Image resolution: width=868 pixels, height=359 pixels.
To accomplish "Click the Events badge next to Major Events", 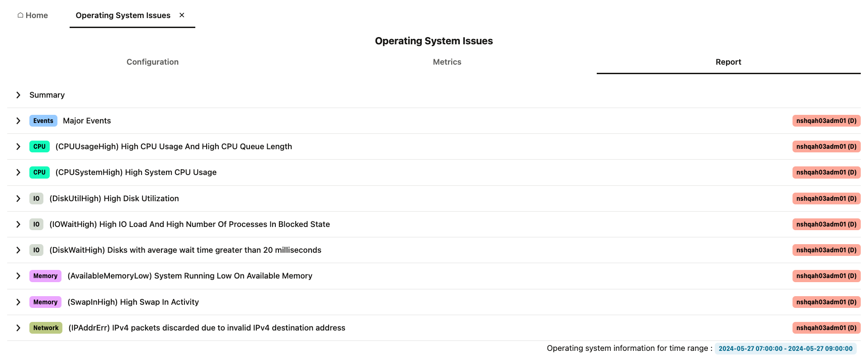I will point(43,121).
